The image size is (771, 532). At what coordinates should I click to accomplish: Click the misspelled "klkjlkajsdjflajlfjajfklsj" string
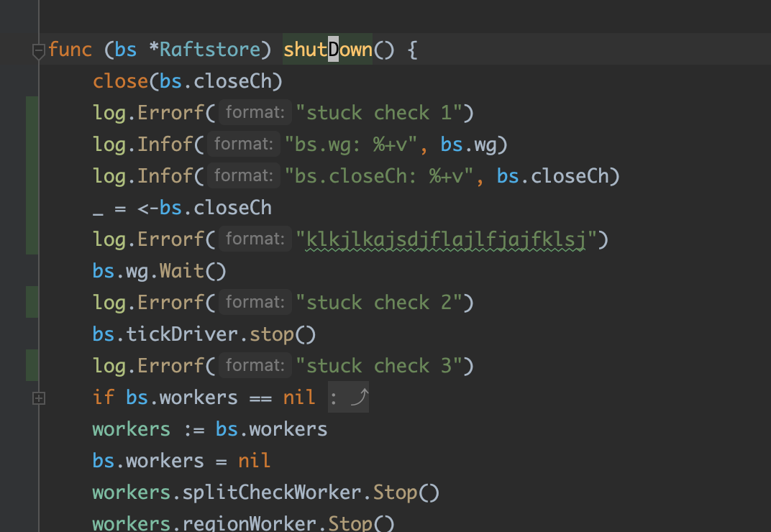pos(447,239)
